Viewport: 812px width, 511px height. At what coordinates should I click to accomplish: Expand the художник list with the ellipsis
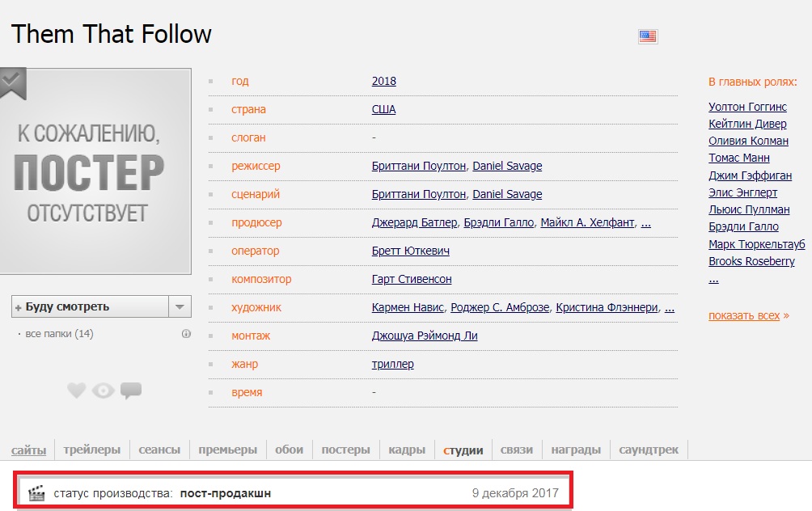click(669, 307)
